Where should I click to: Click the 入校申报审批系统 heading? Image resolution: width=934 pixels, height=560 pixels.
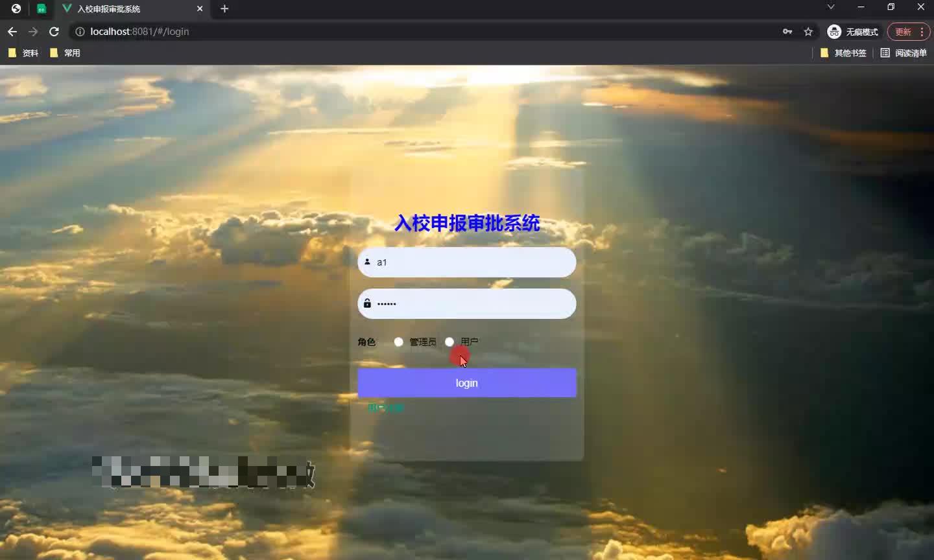467,223
